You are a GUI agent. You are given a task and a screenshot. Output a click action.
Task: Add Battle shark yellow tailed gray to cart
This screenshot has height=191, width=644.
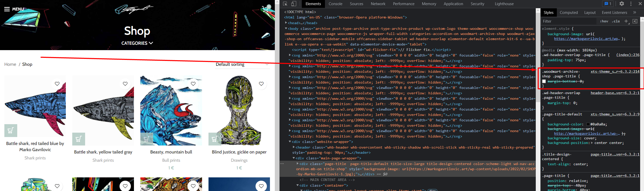79,139
